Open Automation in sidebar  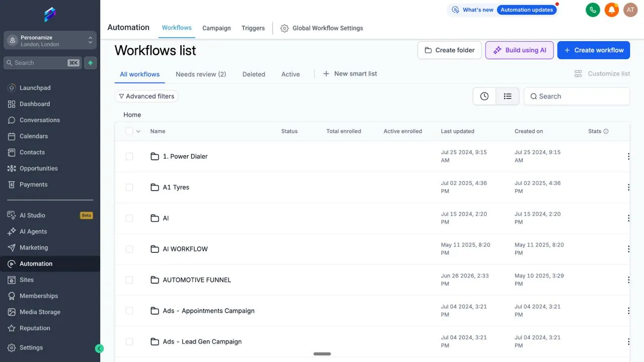(x=50, y=263)
